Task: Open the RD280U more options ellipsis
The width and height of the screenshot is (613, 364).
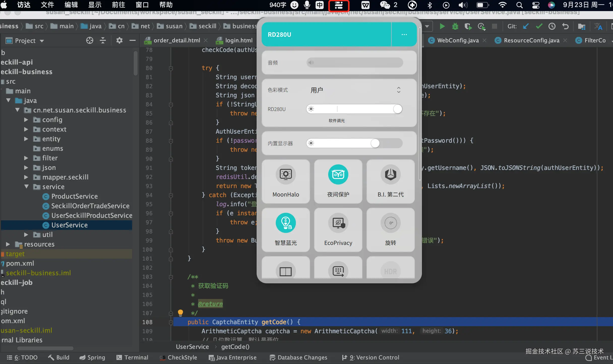Action: coord(404,35)
